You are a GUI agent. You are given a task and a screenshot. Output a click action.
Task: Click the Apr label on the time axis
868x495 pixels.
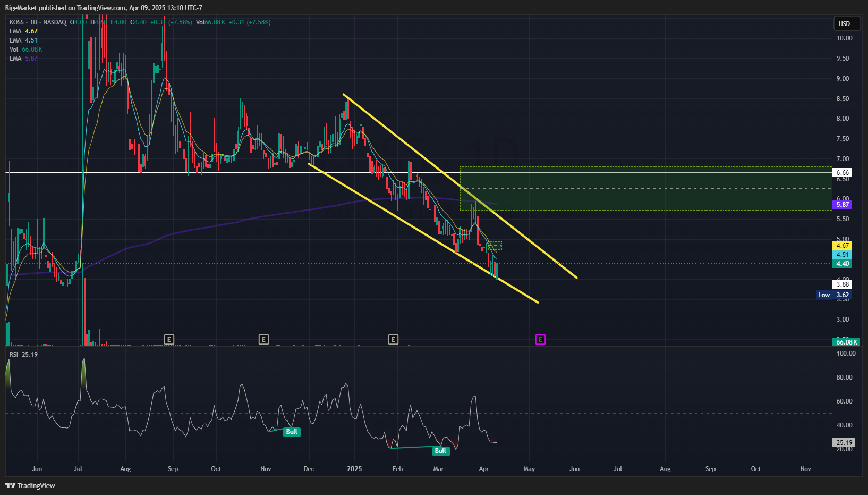[x=483, y=469]
